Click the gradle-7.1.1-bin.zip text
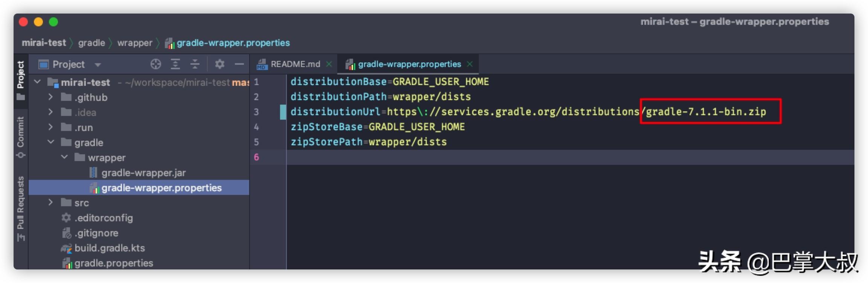868x283 pixels. coord(706,112)
